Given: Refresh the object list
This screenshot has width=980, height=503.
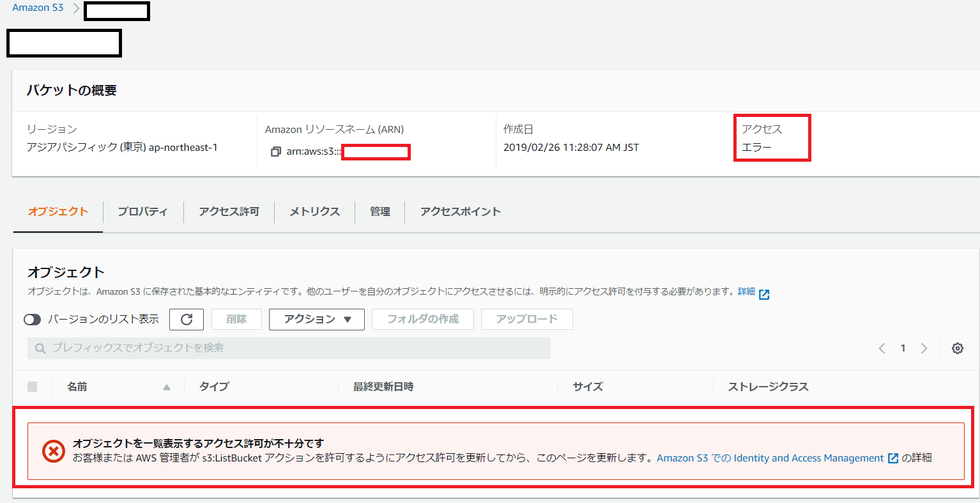Looking at the screenshot, I should point(186,319).
